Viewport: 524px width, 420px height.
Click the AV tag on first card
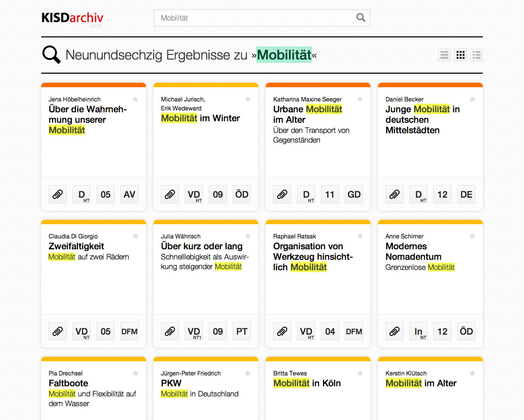point(130,194)
